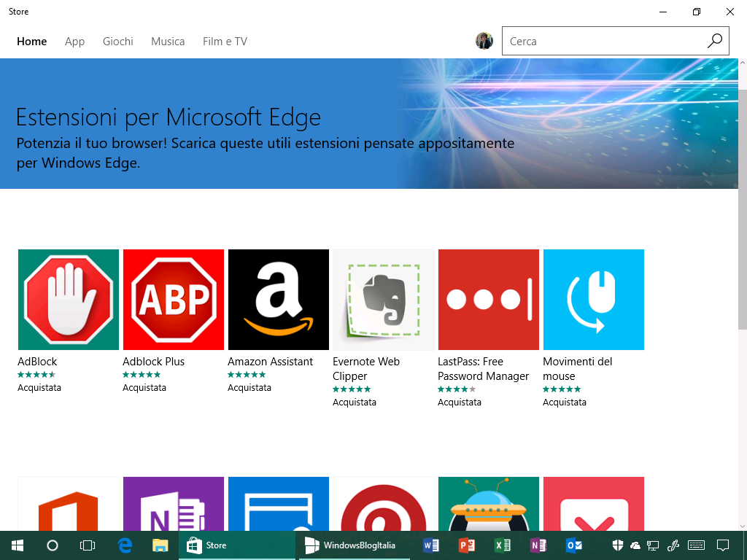Open the Adblock Plus ABP icon
The height and width of the screenshot is (560, 747).
[x=174, y=300]
